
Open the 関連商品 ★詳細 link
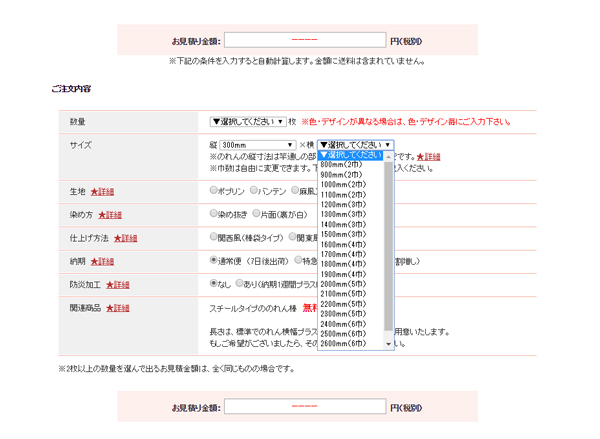point(118,308)
